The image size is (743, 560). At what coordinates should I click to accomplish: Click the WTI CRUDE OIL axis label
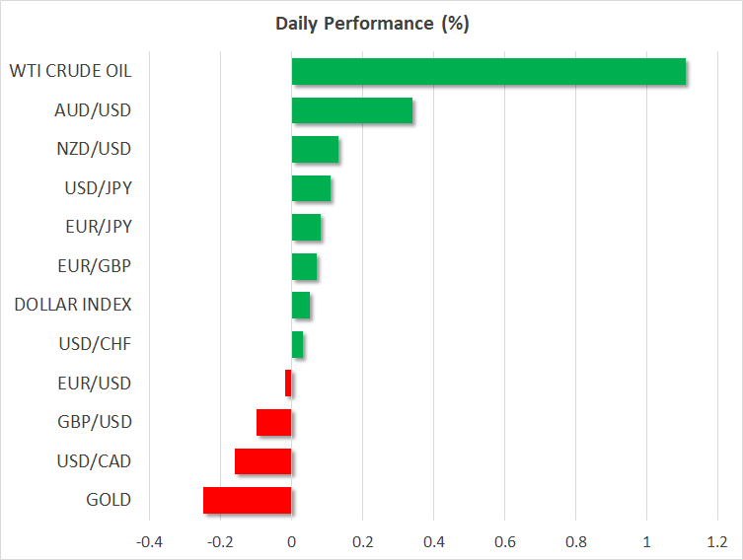[x=70, y=72]
